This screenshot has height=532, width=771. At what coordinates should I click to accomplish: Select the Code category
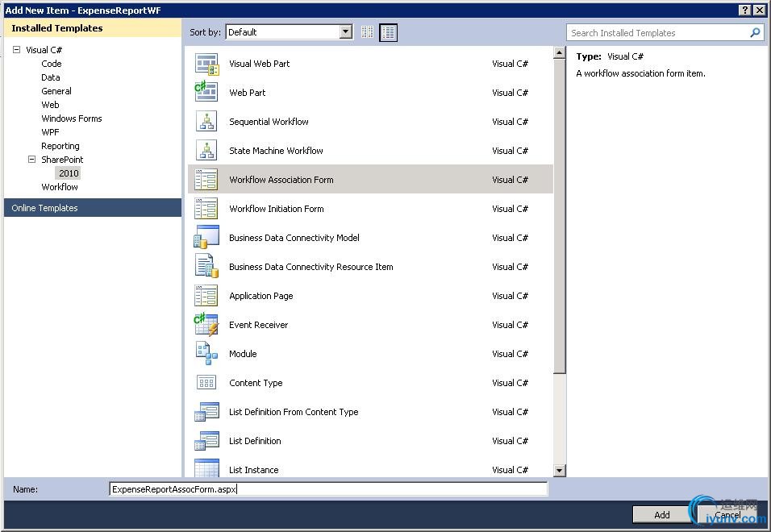(x=52, y=64)
